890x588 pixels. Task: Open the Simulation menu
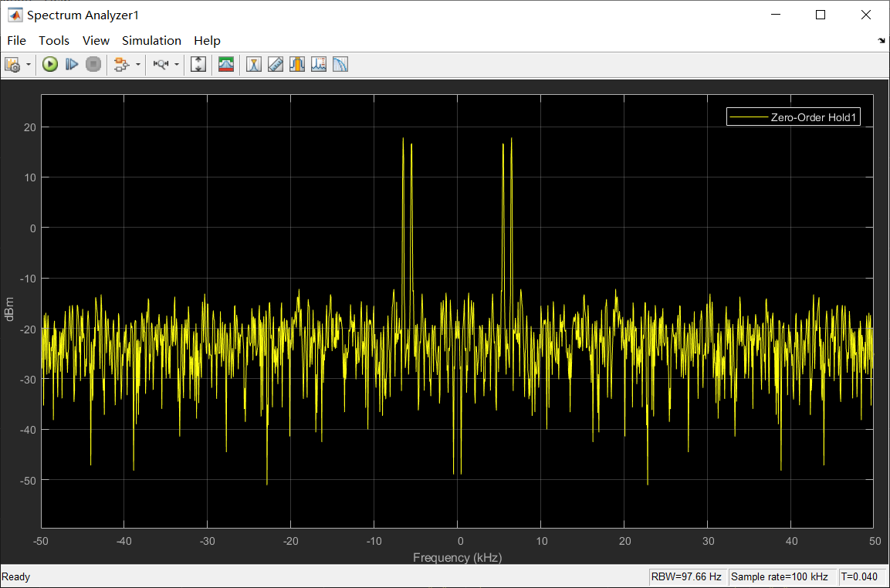[x=151, y=41]
